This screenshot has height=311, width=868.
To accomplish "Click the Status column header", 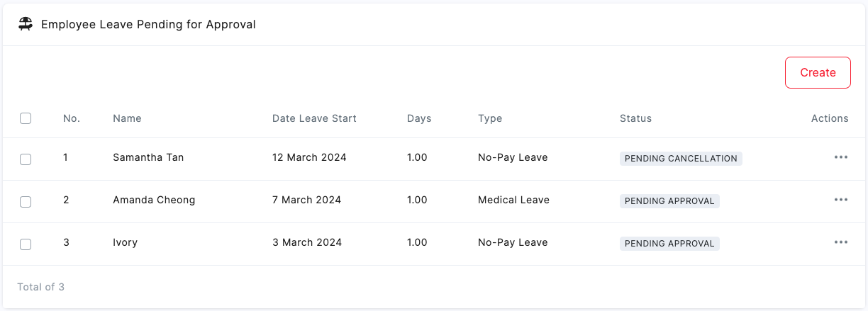I will click(x=635, y=118).
